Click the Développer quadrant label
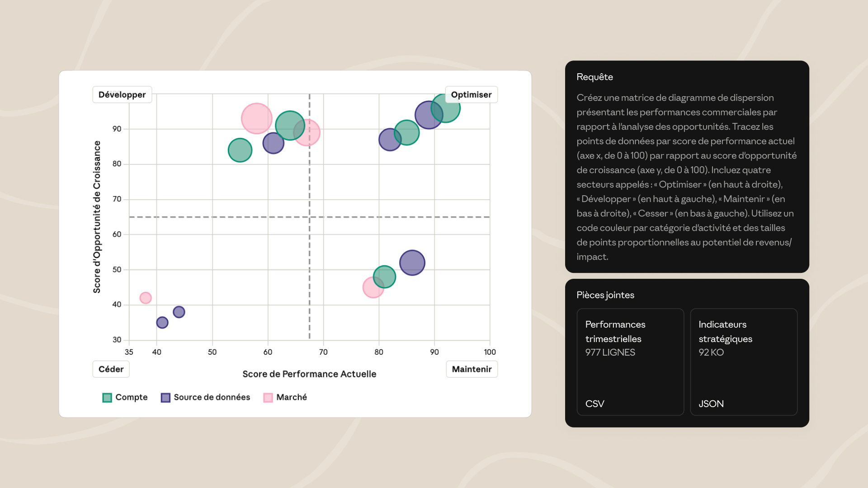 122,95
